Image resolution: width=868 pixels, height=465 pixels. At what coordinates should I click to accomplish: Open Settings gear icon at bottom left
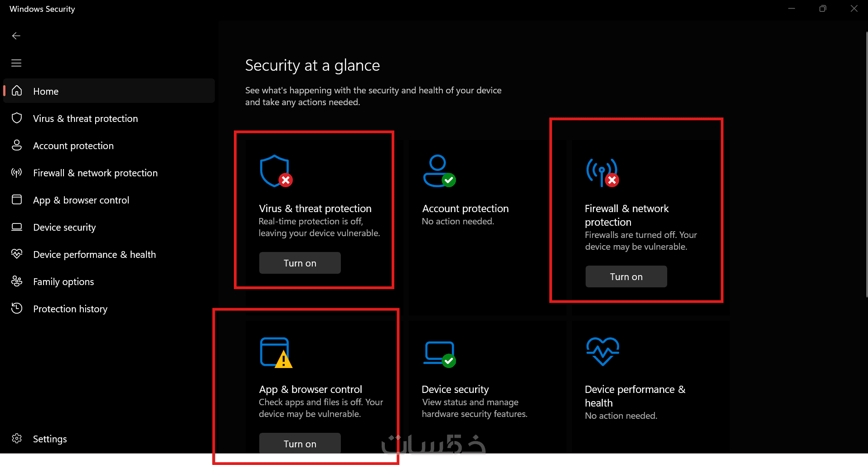coord(17,439)
